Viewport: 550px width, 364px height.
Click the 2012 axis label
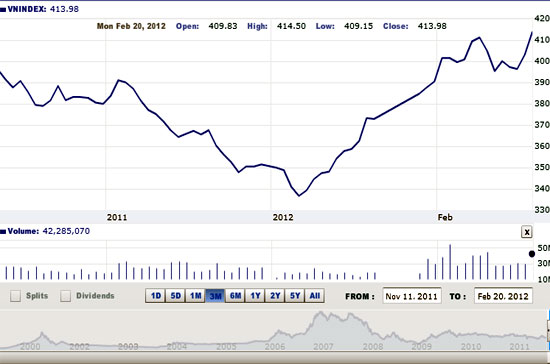[283, 217]
